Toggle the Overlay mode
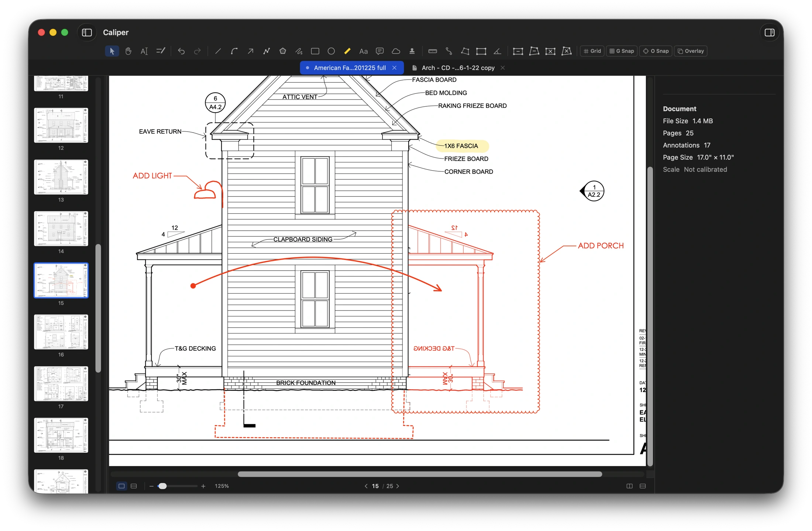812x531 pixels. coord(691,51)
